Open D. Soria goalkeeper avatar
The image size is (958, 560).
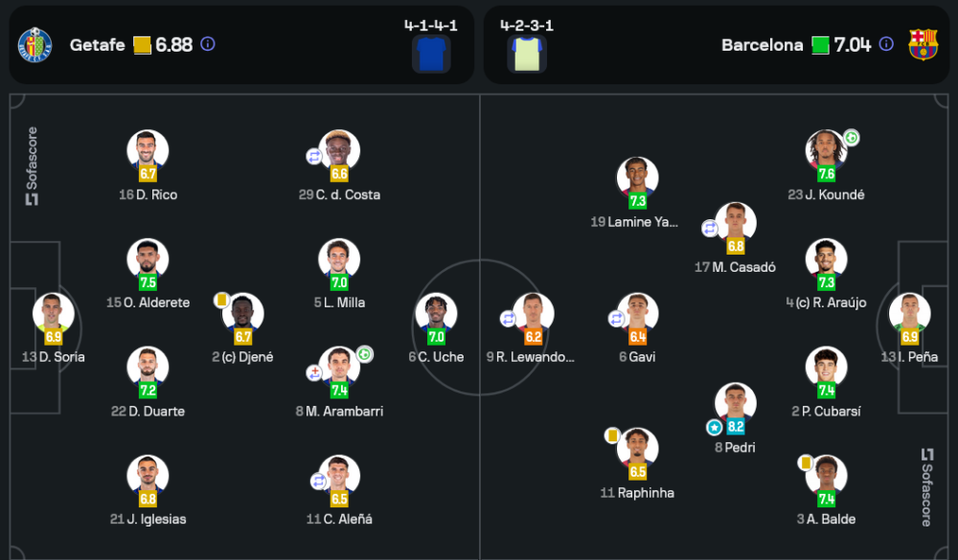click(53, 313)
